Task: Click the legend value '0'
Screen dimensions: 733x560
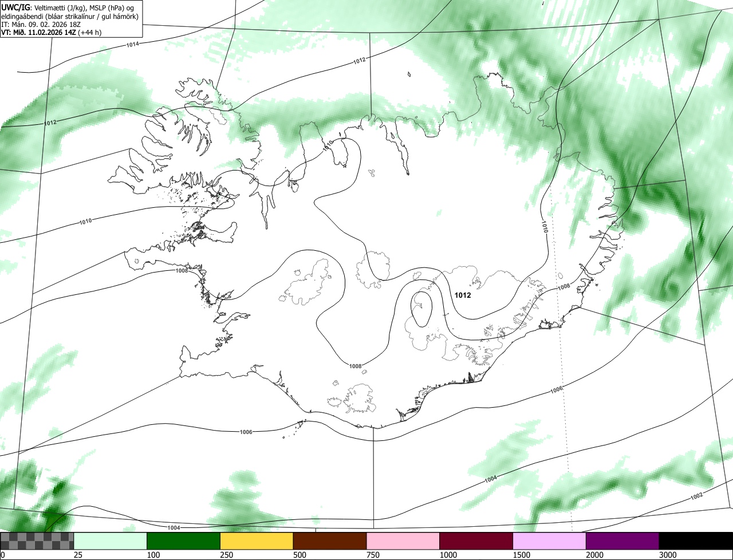Action: (x=3, y=555)
